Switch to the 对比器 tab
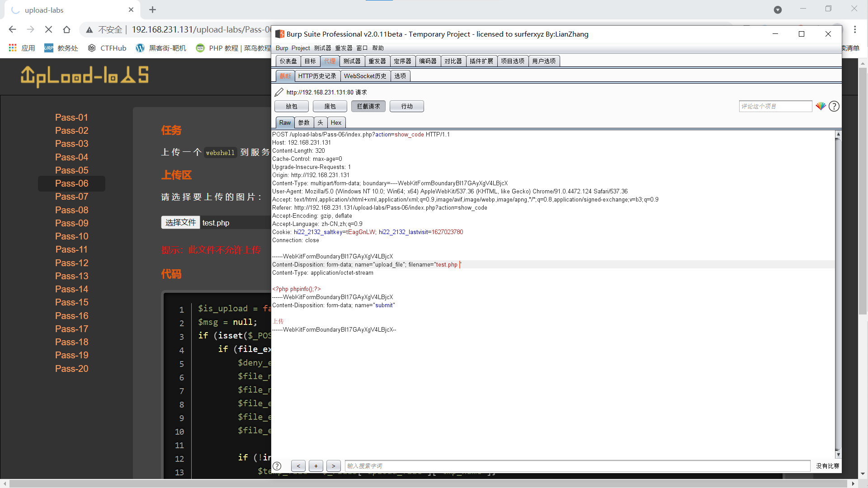Screen dimensions: 868x488 coord(453,61)
